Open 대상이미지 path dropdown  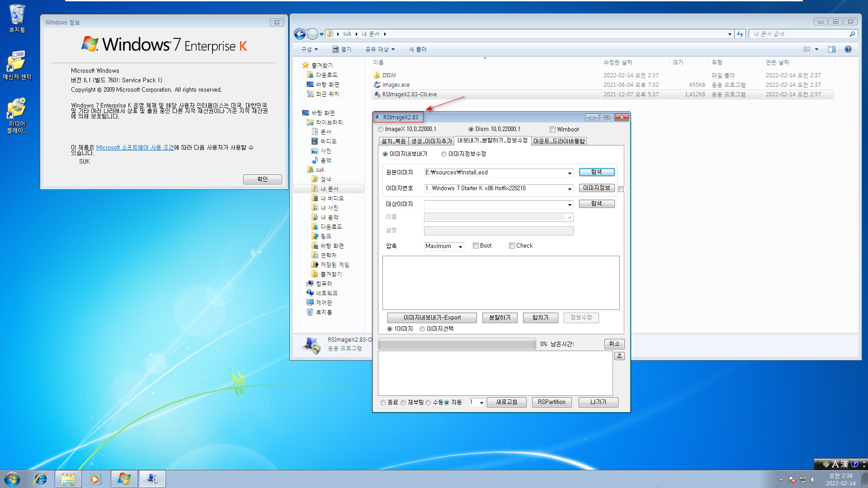[570, 205]
